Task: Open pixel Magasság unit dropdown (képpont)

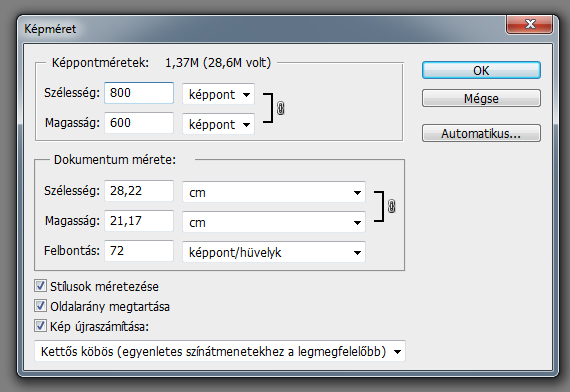Action: 218,124
